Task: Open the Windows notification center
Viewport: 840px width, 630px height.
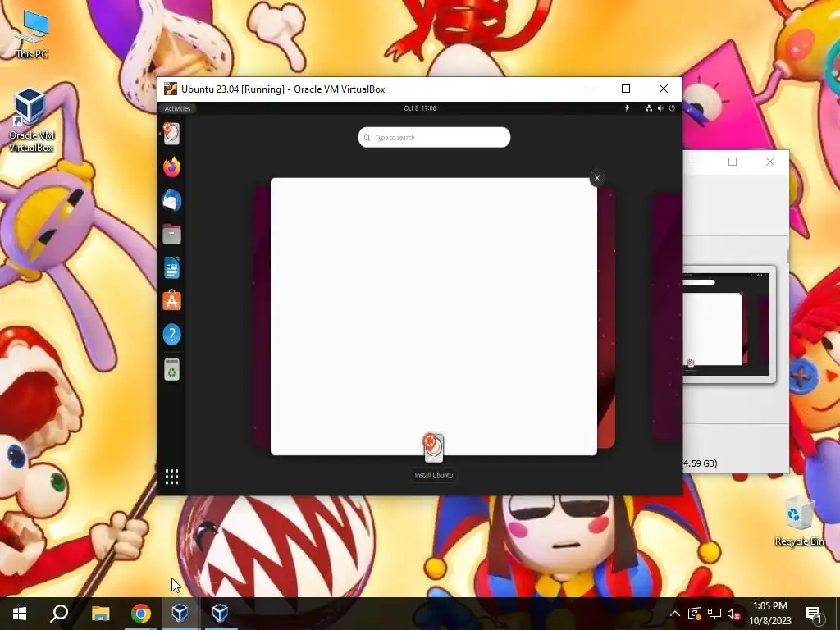Action: 815,614
